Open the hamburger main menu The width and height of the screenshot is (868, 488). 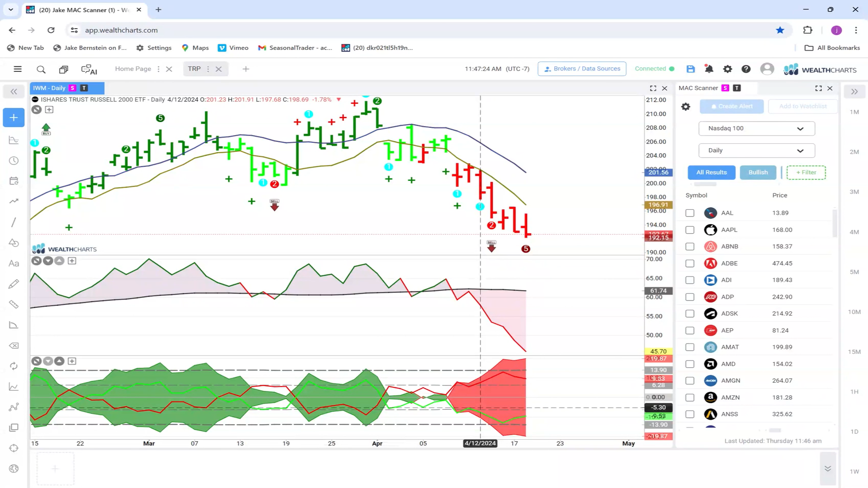click(18, 69)
